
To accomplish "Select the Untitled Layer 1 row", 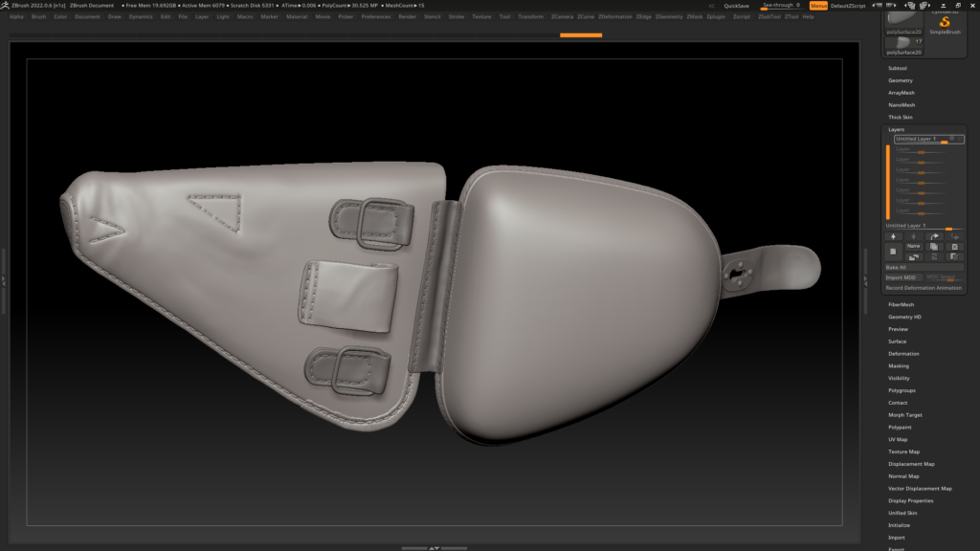I will pos(928,140).
